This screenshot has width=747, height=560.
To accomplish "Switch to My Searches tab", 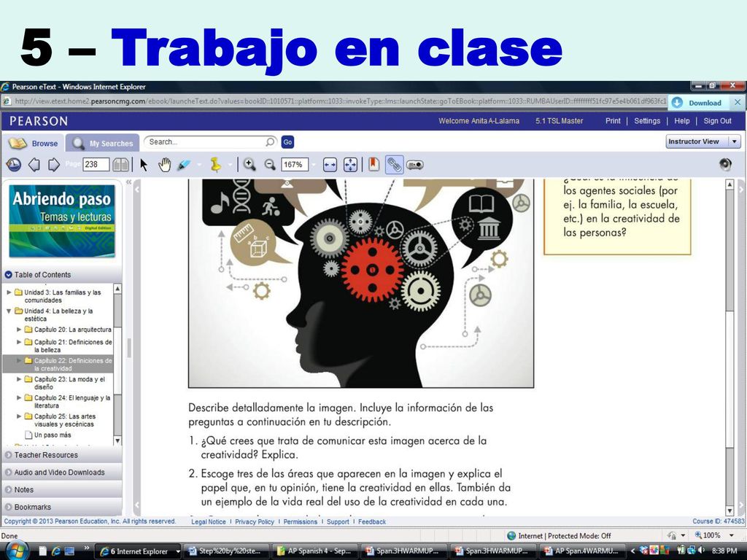I will (x=102, y=143).
